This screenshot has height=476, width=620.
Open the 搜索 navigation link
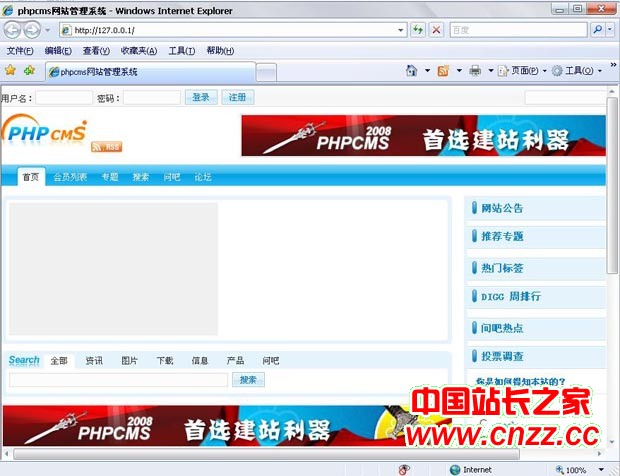click(x=141, y=177)
